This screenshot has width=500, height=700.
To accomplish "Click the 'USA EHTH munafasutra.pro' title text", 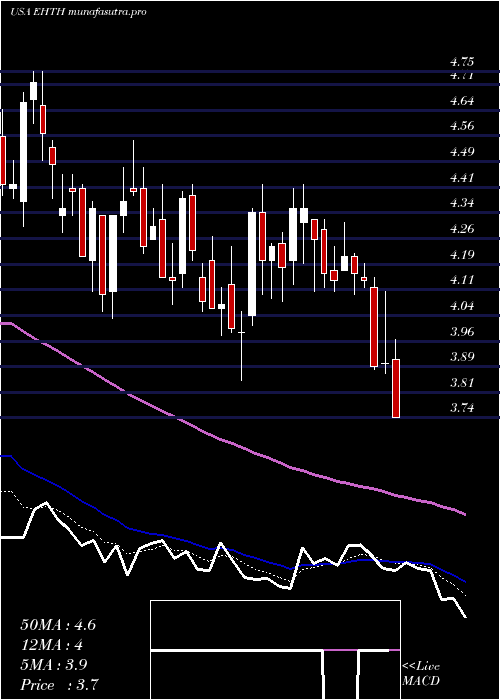I will [78, 12].
